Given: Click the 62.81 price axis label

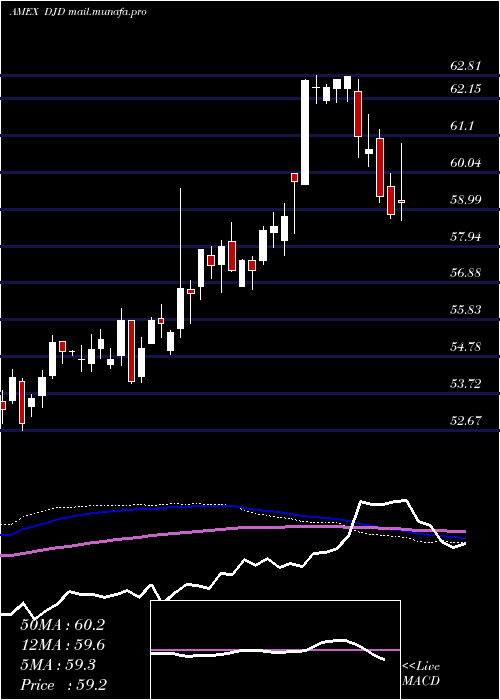Looking at the screenshot, I should (x=466, y=66).
